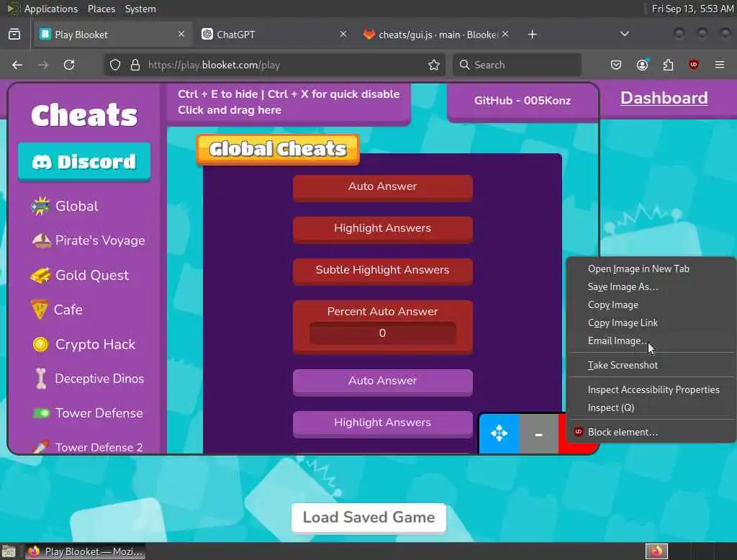737x560 pixels.
Task: Click purple Highlight Answers button
Action: pyautogui.click(x=383, y=424)
